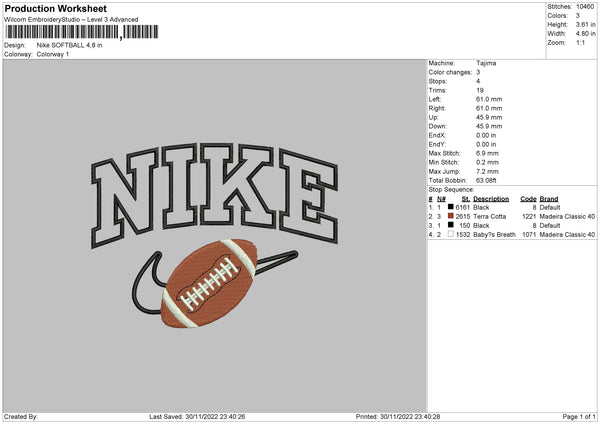Click the 'Stop Sequence:' heading

451,190
